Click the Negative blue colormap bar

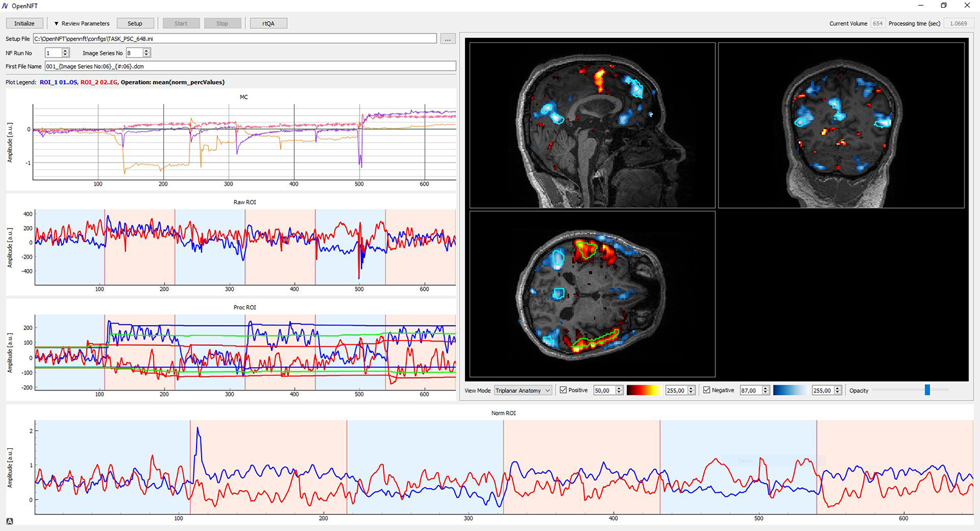(790, 390)
